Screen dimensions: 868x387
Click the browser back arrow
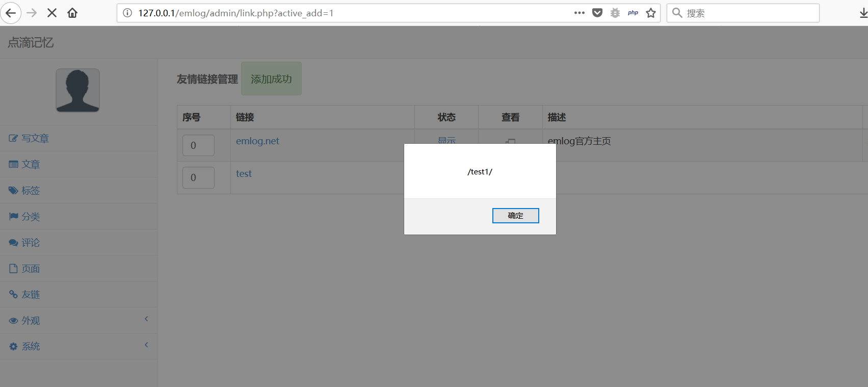click(11, 13)
